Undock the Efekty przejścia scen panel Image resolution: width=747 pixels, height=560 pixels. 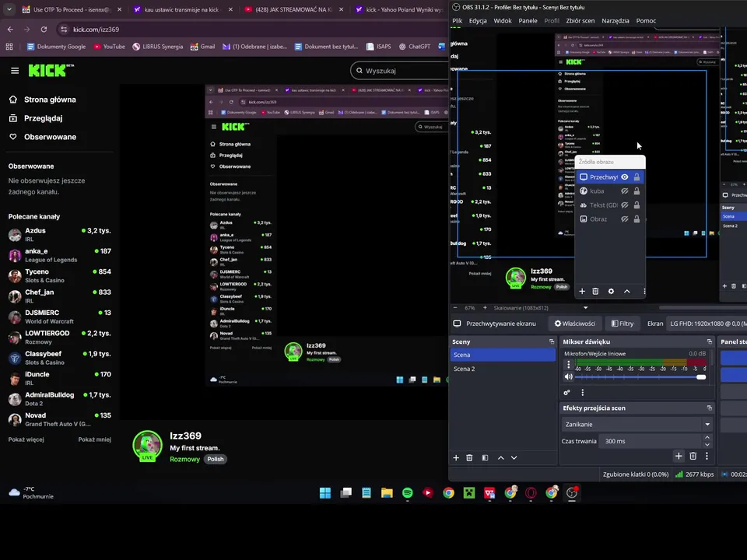click(x=710, y=408)
